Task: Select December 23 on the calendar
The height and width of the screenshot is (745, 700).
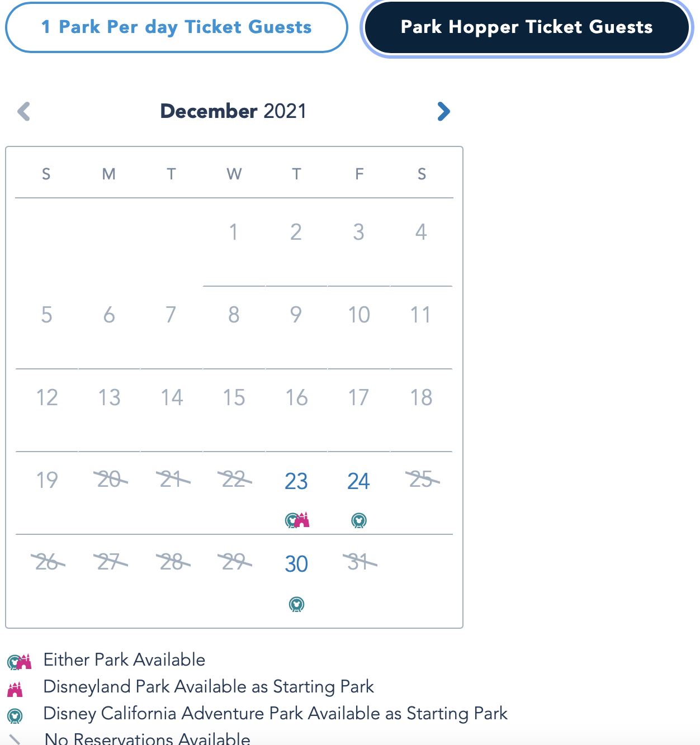Action: click(296, 481)
